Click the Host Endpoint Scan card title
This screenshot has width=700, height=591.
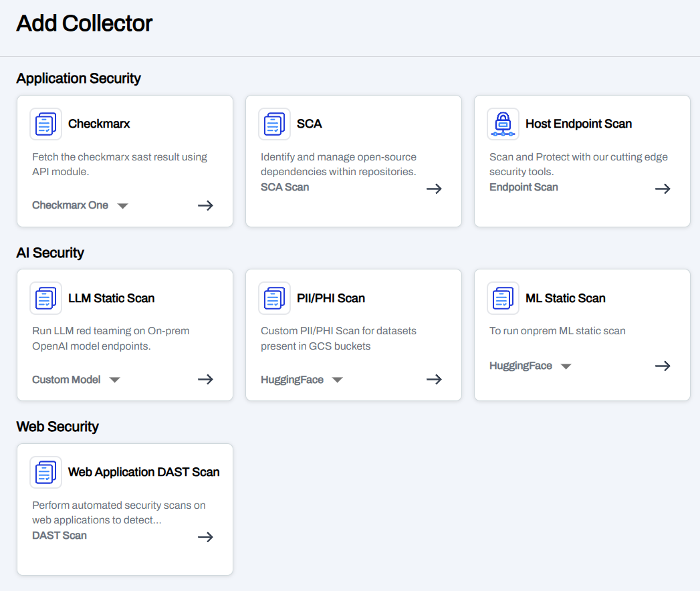click(x=578, y=124)
